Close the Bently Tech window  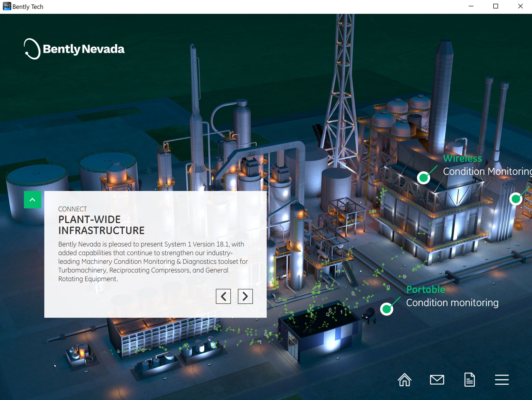[x=520, y=6]
